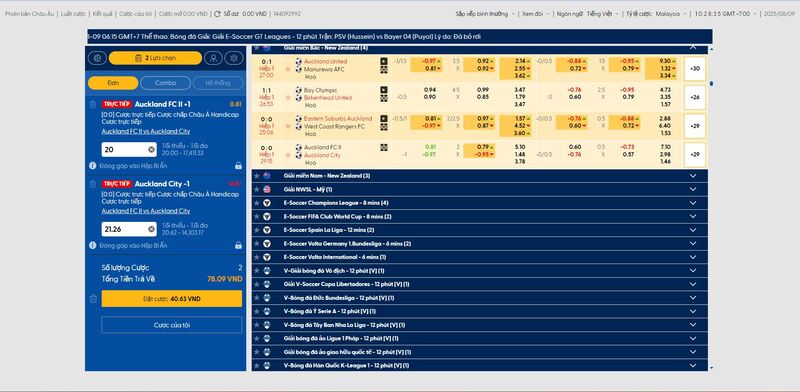Click the flag icon of Giải NWSL - Mỹ league
Image resolution: width=800 pixels, height=392 pixels.
point(266,189)
